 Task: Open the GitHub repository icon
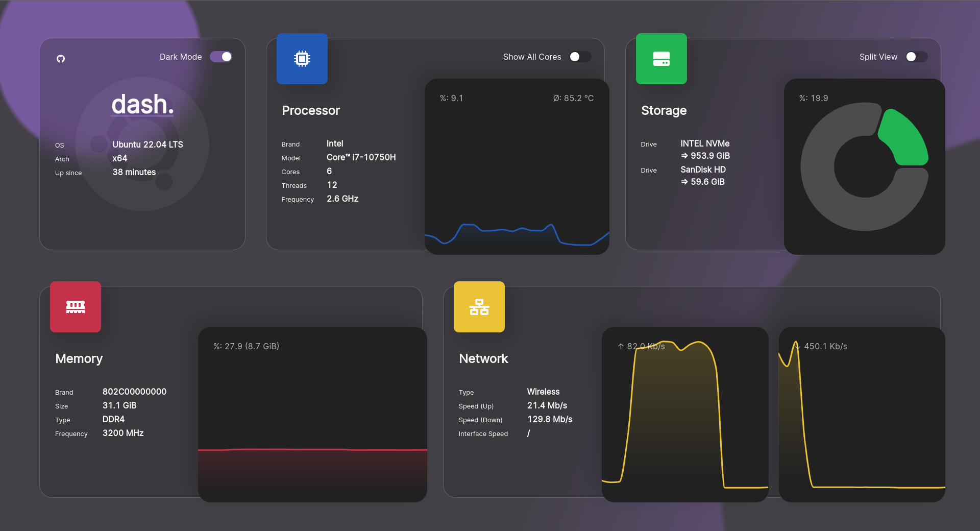click(x=61, y=59)
